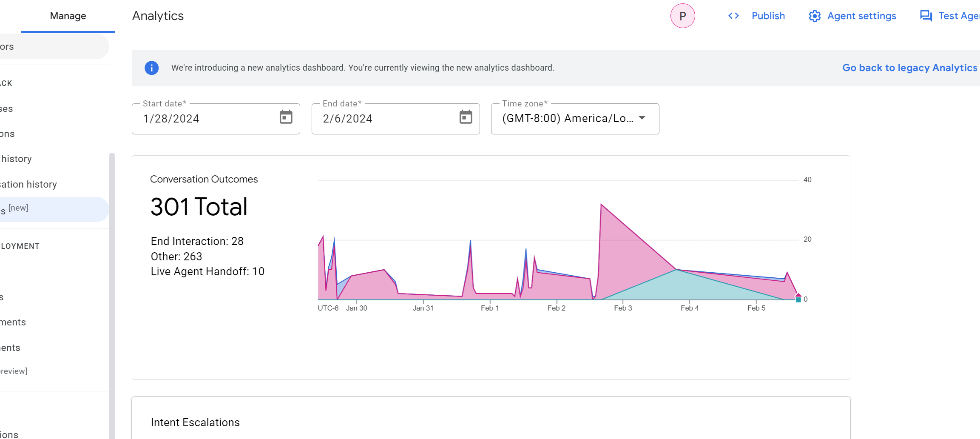Click the Test Agent chat icon
This screenshot has width=980, height=439.
[926, 16]
